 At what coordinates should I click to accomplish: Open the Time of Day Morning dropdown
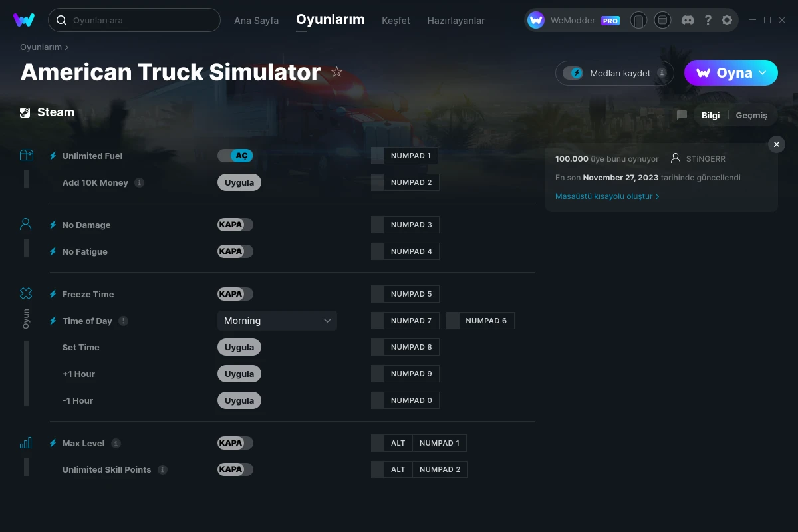(277, 321)
